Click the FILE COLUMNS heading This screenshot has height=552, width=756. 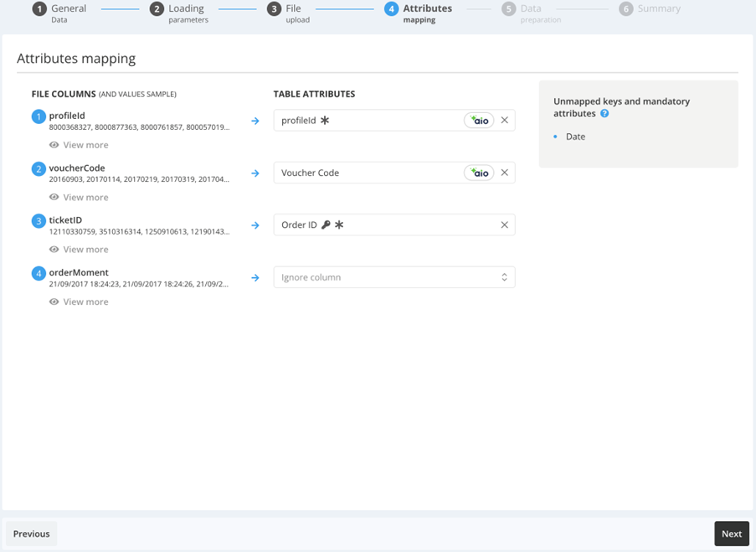(x=64, y=94)
